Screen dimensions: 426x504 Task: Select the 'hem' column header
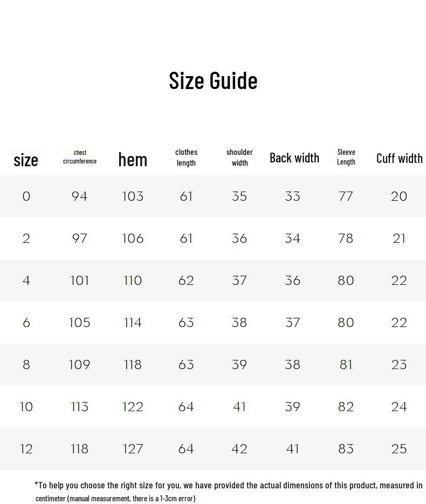tap(133, 159)
